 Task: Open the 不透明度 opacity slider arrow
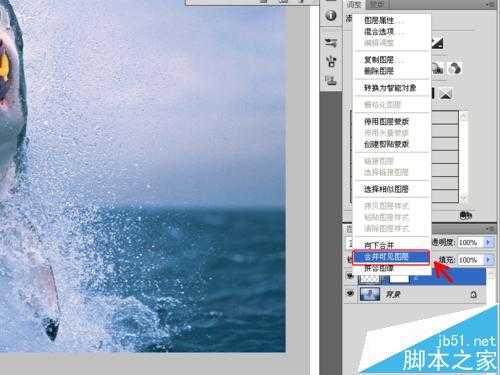pos(488,242)
